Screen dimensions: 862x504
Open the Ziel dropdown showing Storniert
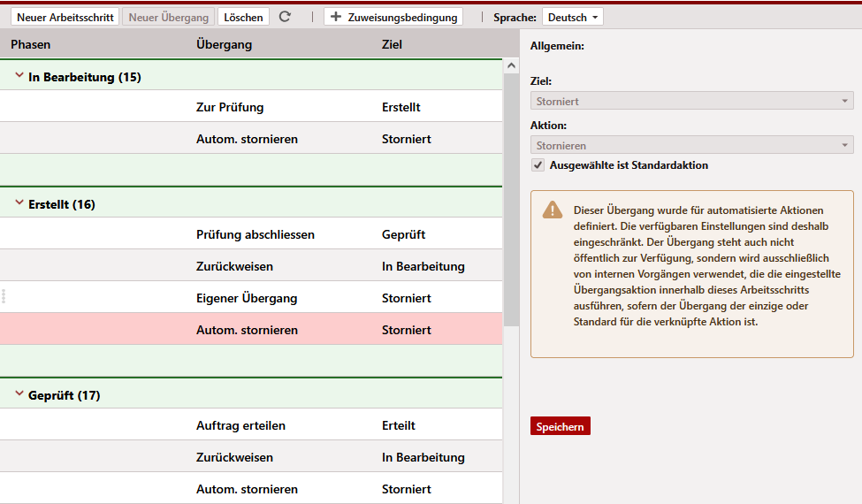(x=691, y=102)
